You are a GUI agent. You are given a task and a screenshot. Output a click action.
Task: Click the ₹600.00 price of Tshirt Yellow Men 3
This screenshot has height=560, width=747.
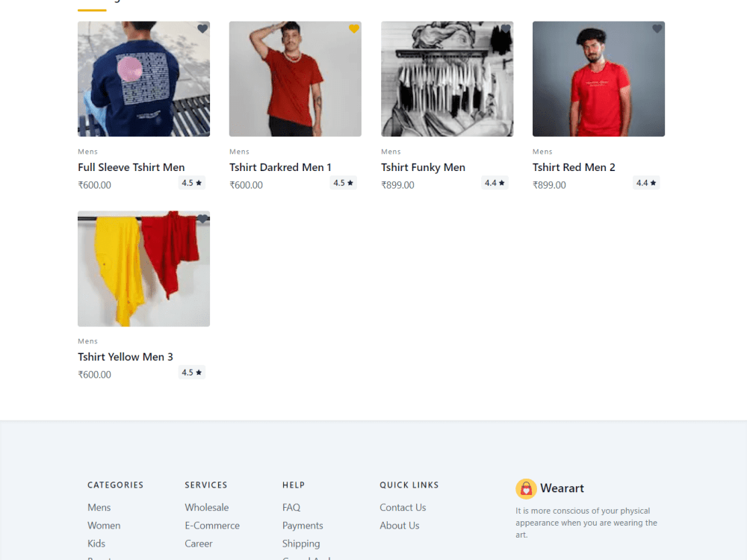coord(94,374)
